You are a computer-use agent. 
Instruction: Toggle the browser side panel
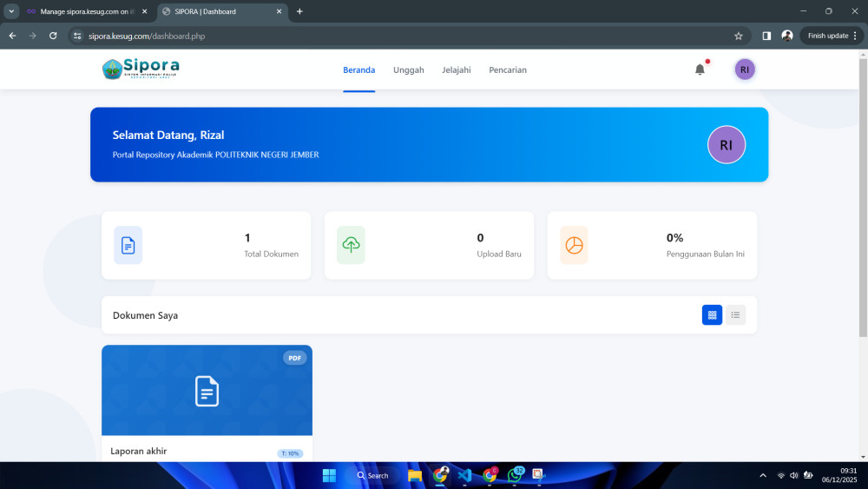[766, 36]
